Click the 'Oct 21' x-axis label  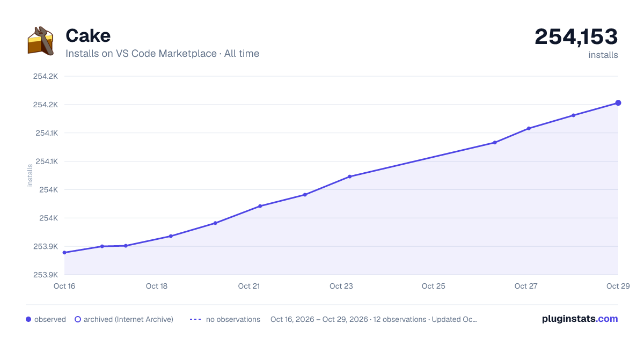click(249, 286)
